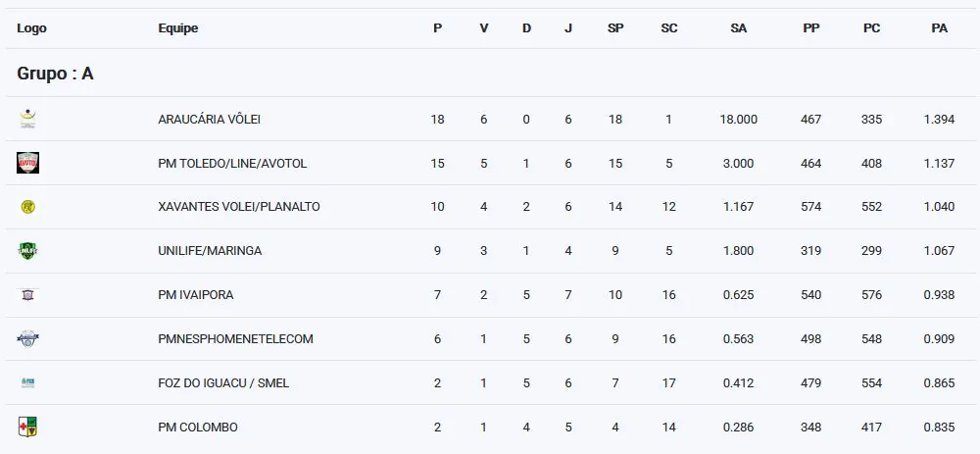
Task: Click the SA column header
Action: click(x=739, y=28)
